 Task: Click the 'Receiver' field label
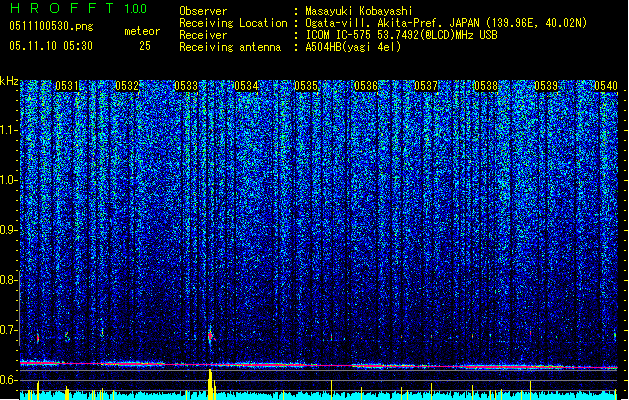(203, 35)
